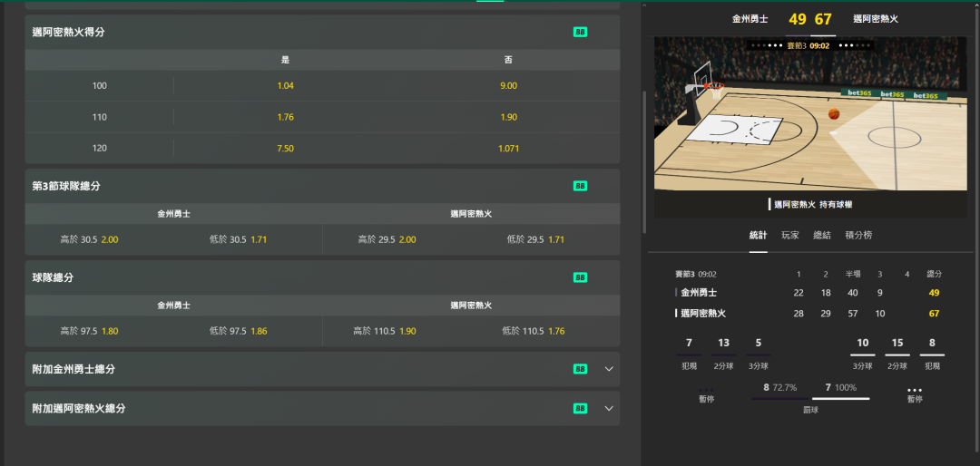Viewport: 980px width, 466px height.
Task: Collapse the 邁阿密熱火得分 market header
Action: [x=322, y=32]
